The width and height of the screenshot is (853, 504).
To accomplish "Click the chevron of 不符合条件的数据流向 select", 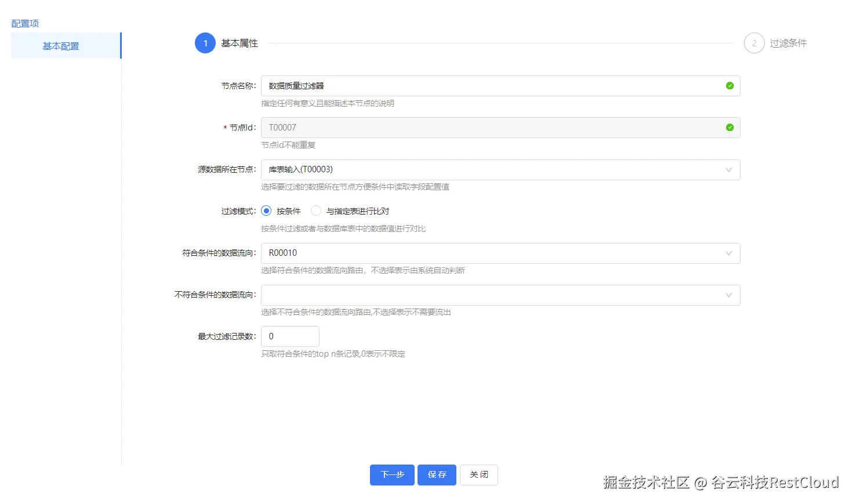I will point(729,295).
